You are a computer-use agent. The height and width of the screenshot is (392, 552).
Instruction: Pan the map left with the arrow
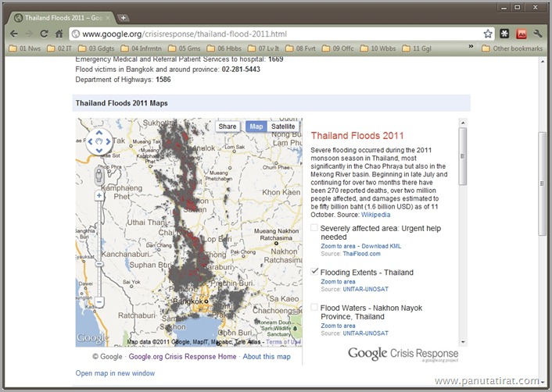pos(90,141)
